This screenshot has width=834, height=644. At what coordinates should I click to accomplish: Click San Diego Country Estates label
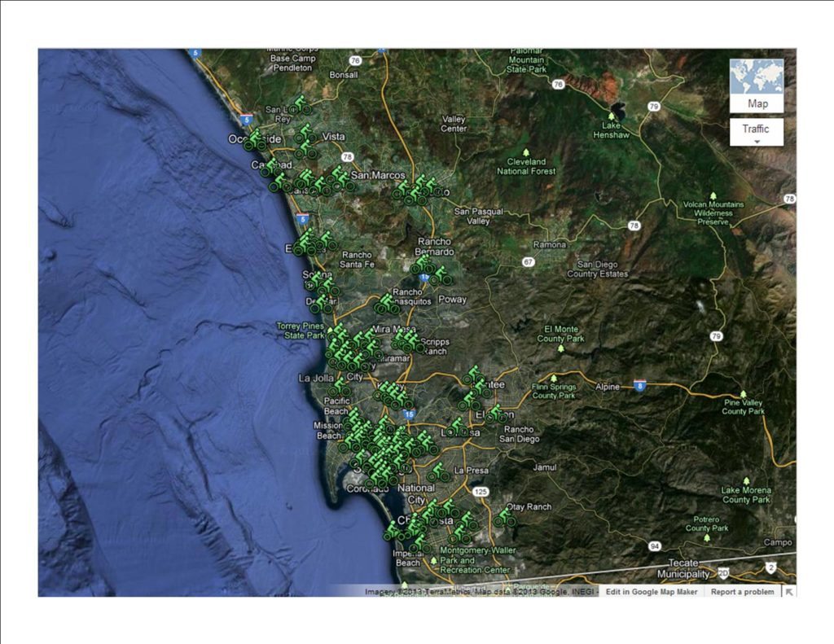pyautogui.click(x=597, y=269)
